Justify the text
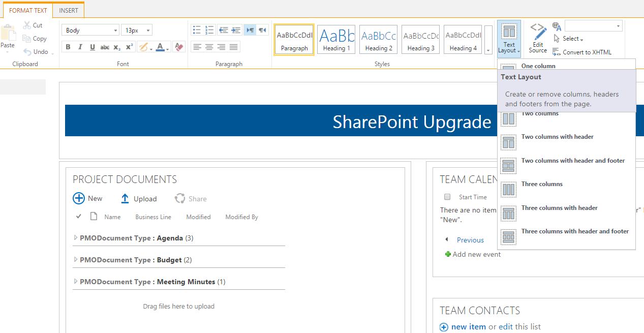This screenshot has width=644, height=333. click(x=233, y=47)
